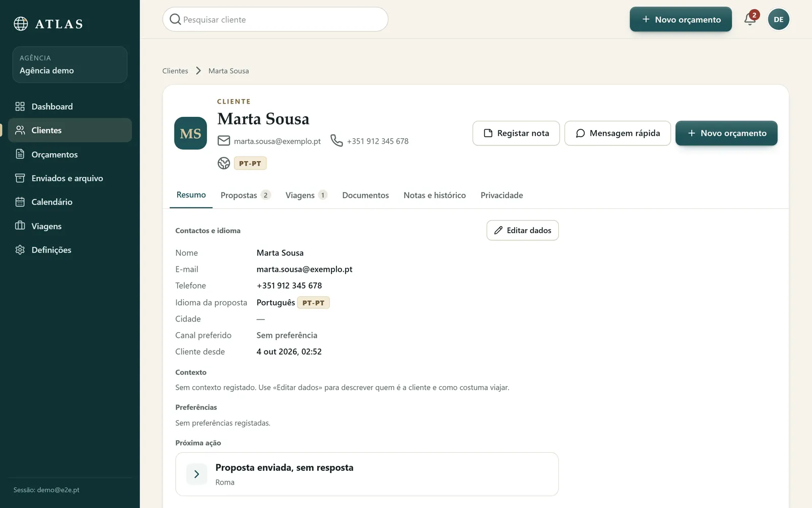Screen dimensions: 812x508
Task: Open Orçamentos in the sidebar
Action: [x=70, y=154]
